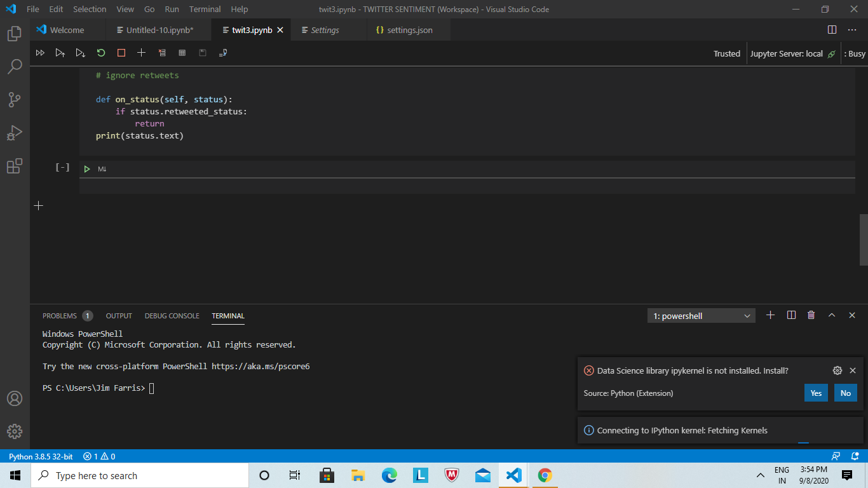Click the editor vertical scrollbar thumb
The image size is (868, 488).
[x=864, y=240]
